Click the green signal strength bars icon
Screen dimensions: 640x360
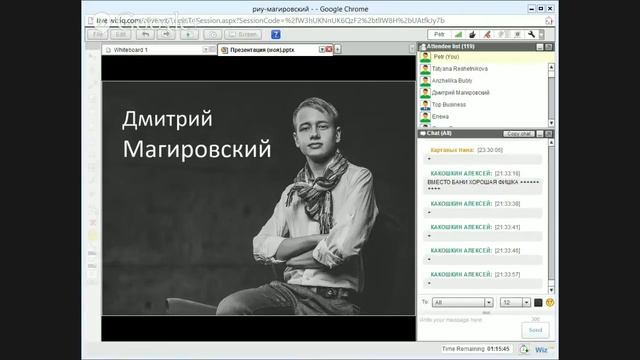[458, 35]
